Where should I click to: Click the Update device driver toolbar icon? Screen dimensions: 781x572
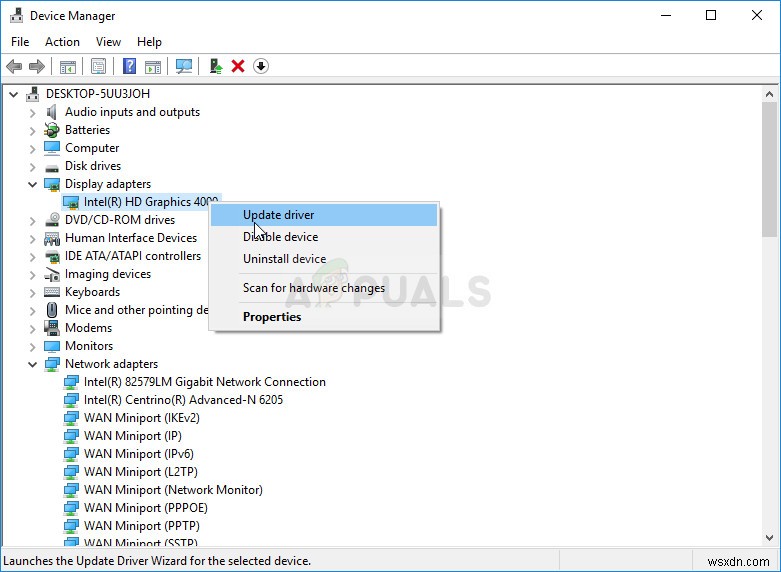pos(215,66)
